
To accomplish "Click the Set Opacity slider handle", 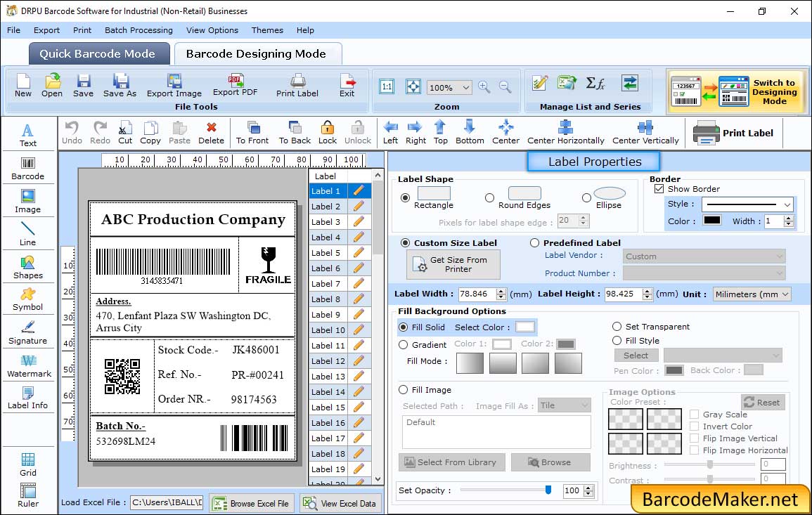I will 548,490.
